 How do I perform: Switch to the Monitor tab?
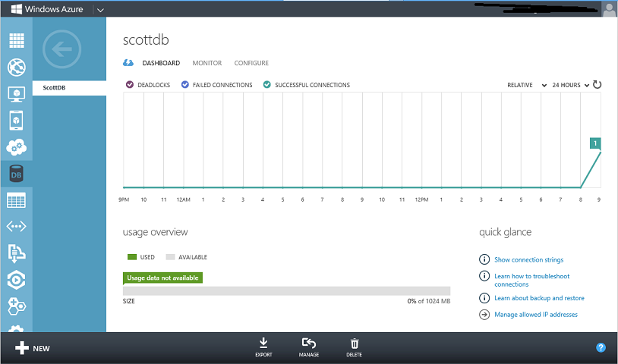[207, 63]
